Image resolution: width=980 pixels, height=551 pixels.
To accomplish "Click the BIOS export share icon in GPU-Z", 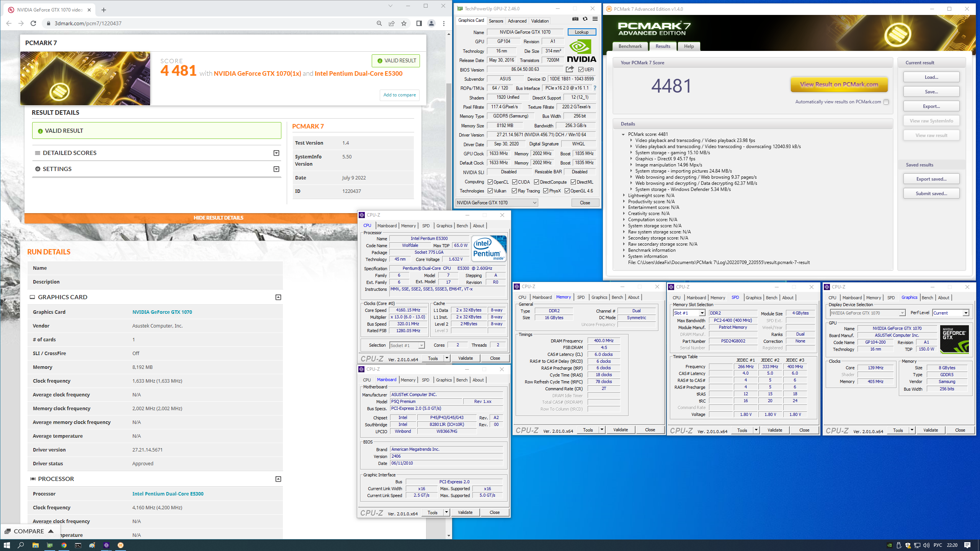I will (570, 69).
